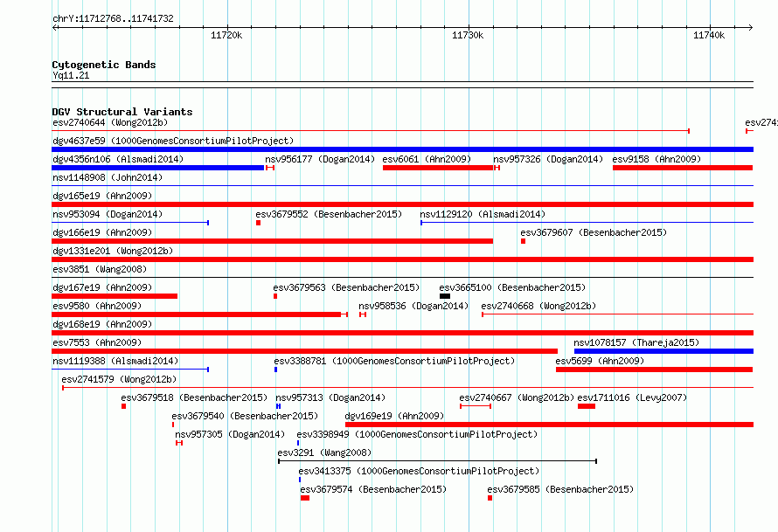Select the dgv168e19 red variant bar
Viewport: 778px width, 532px height.
coord(402,333)
